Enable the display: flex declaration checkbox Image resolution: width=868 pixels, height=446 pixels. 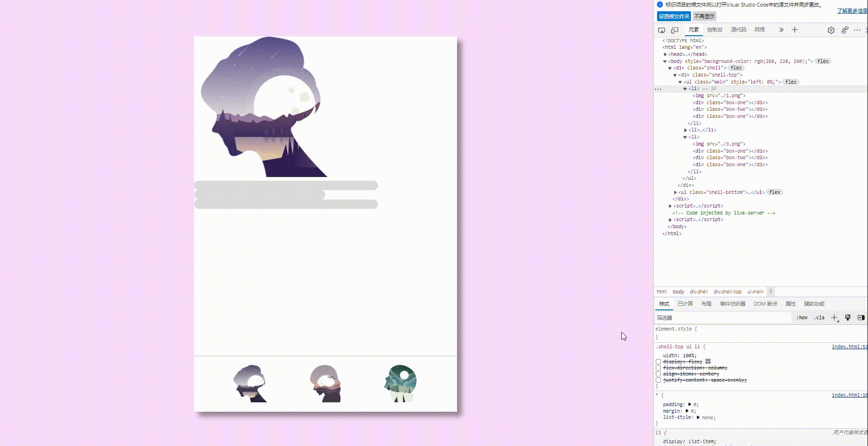pos(659,362)
